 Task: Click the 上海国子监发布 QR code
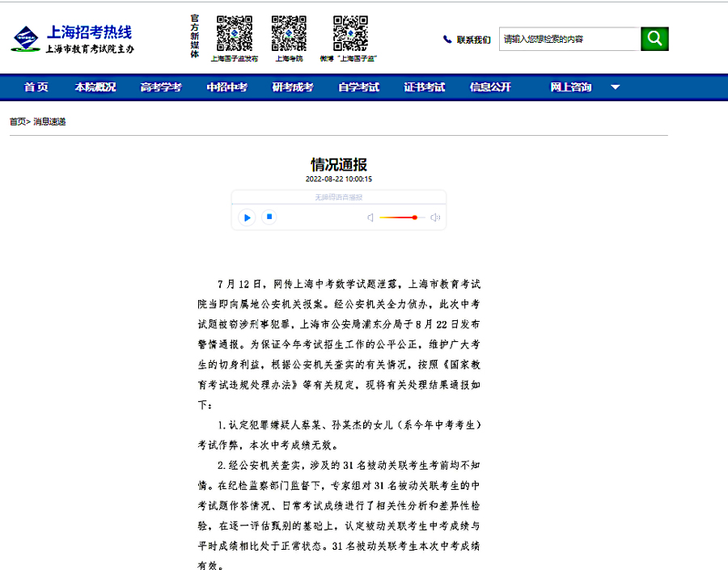pyautogui.click(x=235, y=33)
